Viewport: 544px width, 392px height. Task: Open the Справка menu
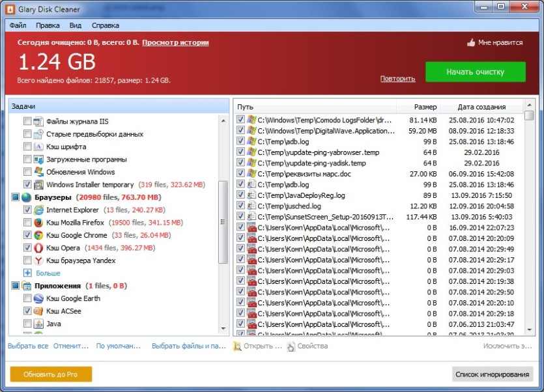click(106, 25)
